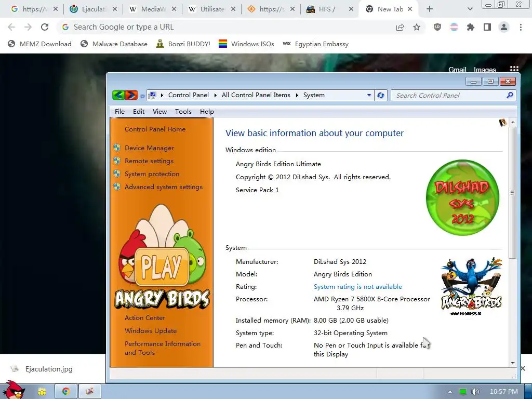Image resolution: width=532 pixels, height=399 pixels.
Task: Close the Utilisate browser tab
Action: point(233,9)
